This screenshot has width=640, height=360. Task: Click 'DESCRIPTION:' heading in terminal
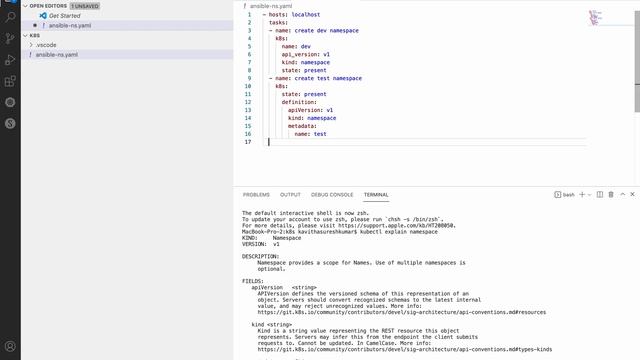click(x=260, y=256)
